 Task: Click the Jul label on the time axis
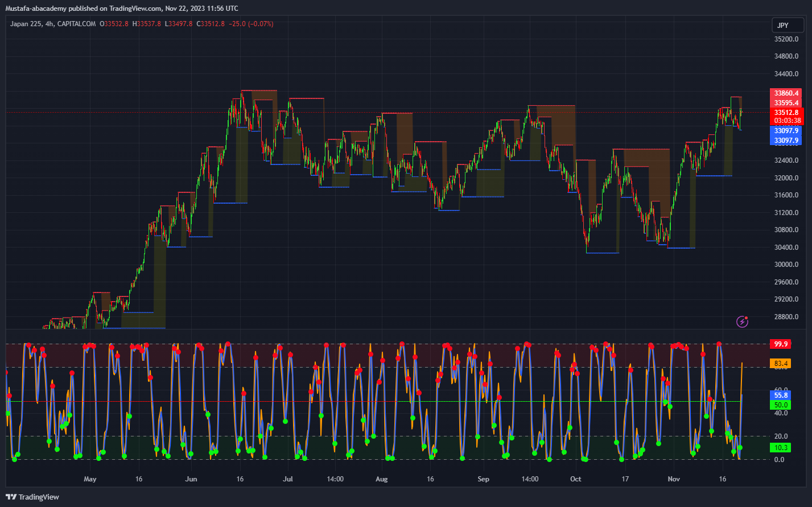point(288,479)
